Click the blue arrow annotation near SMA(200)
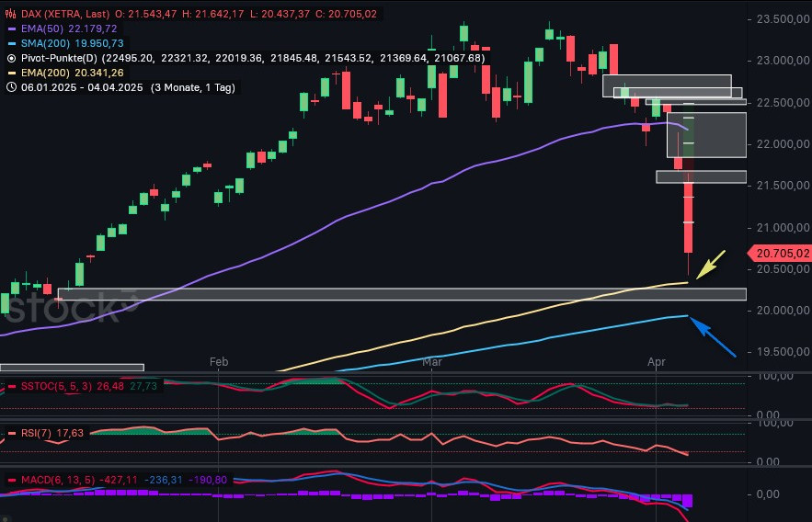The width and height of the screenshot is (812, 522). pos(714,336)
